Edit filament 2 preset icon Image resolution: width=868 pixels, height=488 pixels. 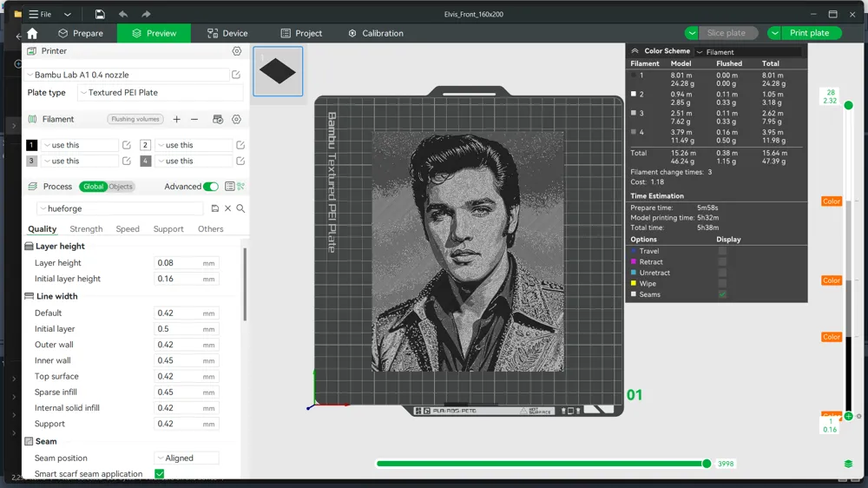pyautogui.click(x=240, y=145)
